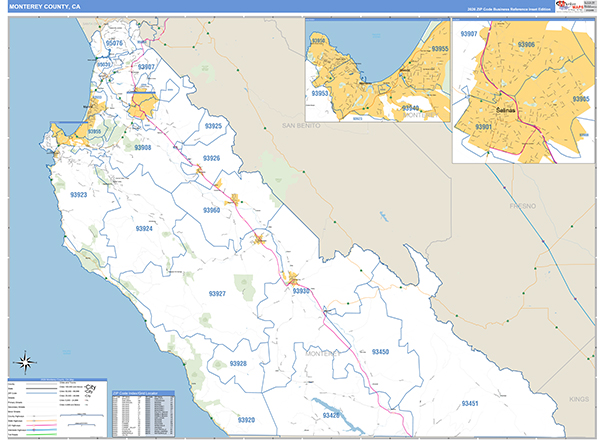
Task: Select ZIP code label 93927
Action: (x=217, y=293)
